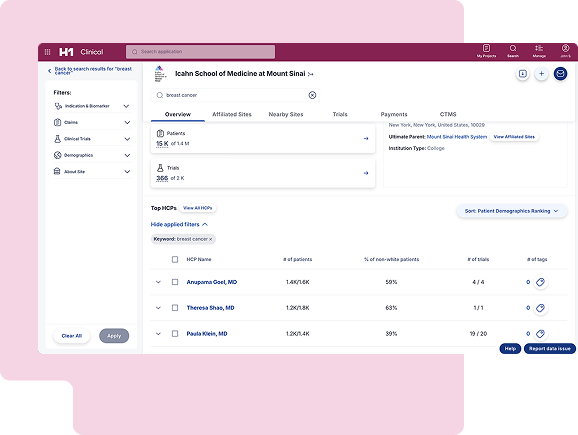Open Sort: Patient Demographics Ranking dropdown
This screenshot has width=578, height=435.
(512, 211)
